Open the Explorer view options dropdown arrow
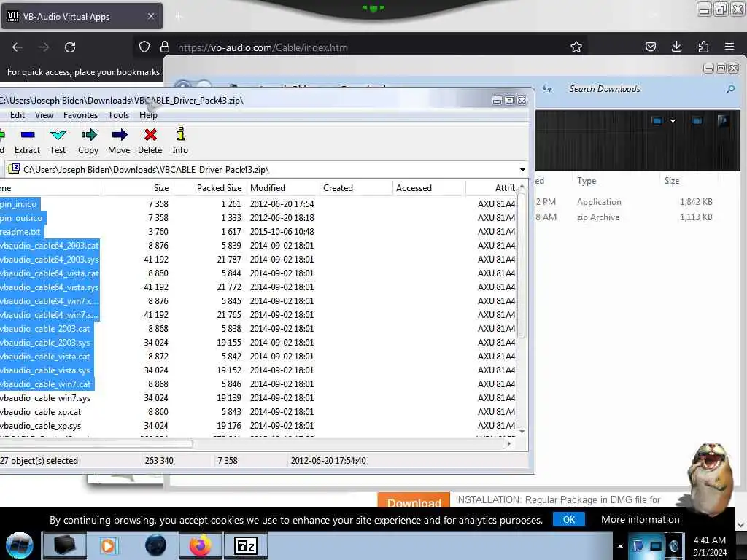The image size is (747, 560). tap(673, 121)
